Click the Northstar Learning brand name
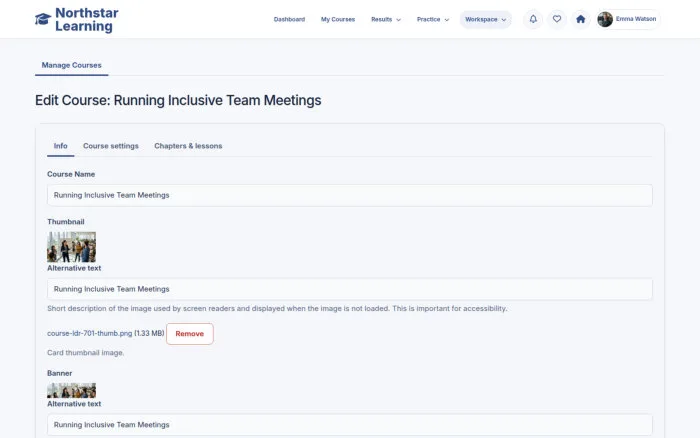The height and width of the screenshot is (438, 700). [x=87, y=20]
